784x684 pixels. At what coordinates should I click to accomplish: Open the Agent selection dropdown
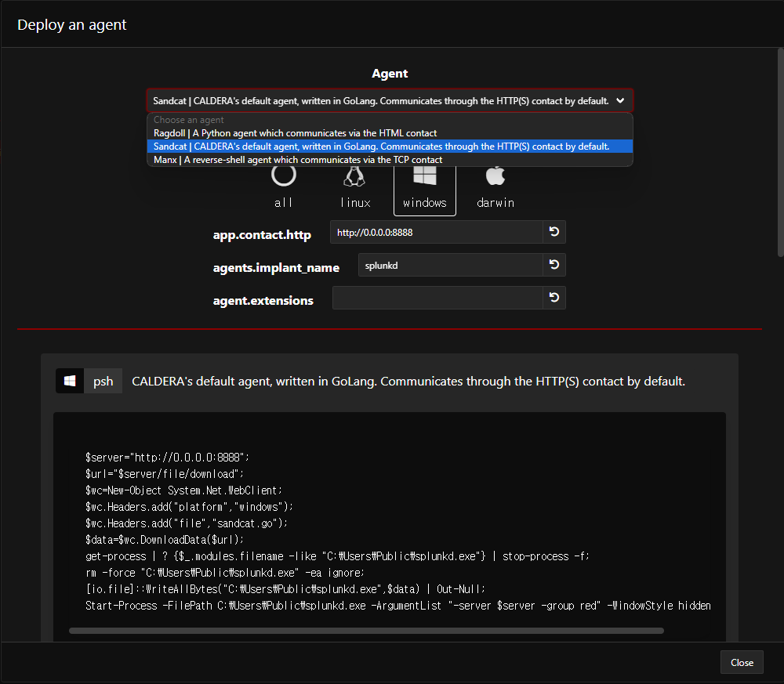390,101
